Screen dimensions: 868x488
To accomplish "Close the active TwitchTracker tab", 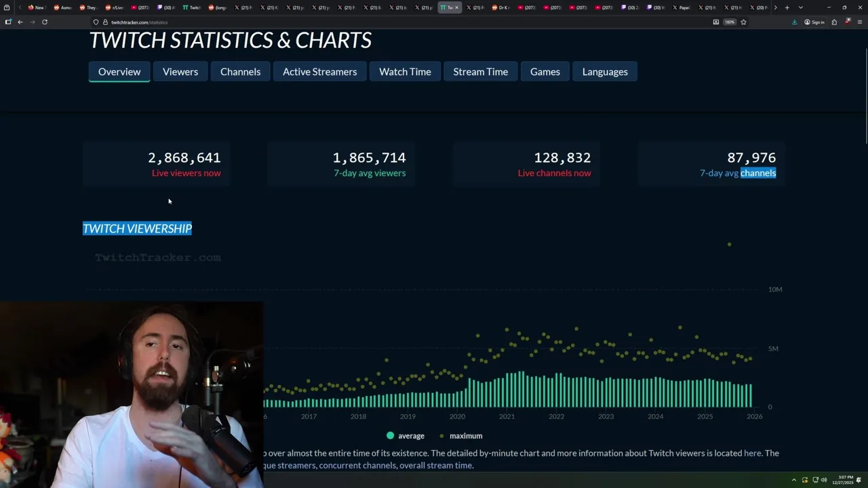I will point(456,7).
